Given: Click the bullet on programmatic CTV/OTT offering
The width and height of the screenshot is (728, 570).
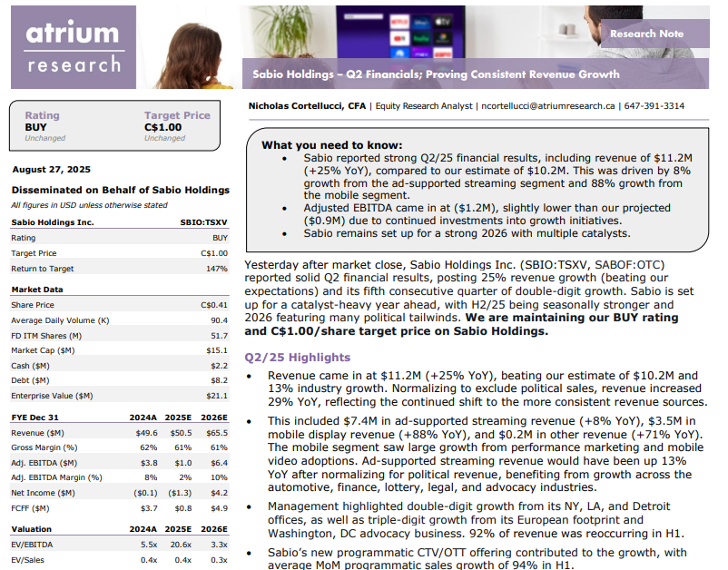Looking at the screenshot, I should pyautogui.click(x=477, y=559).
